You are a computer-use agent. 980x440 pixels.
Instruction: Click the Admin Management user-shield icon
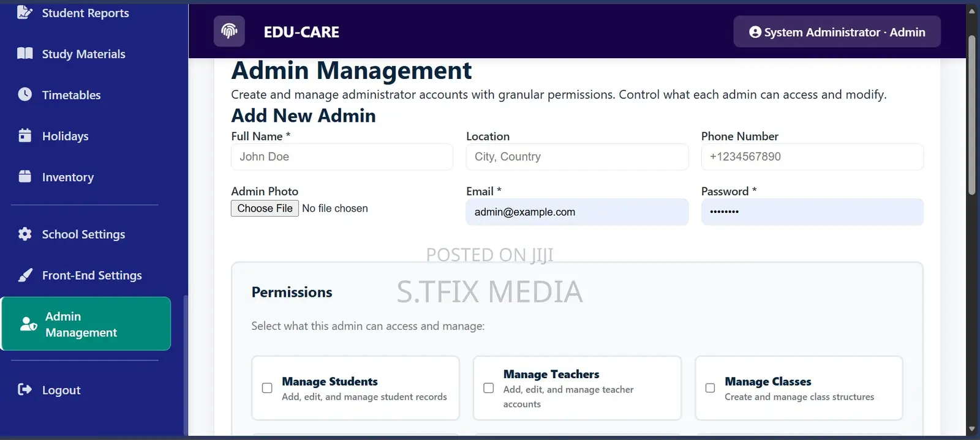(x=28, y=324)
